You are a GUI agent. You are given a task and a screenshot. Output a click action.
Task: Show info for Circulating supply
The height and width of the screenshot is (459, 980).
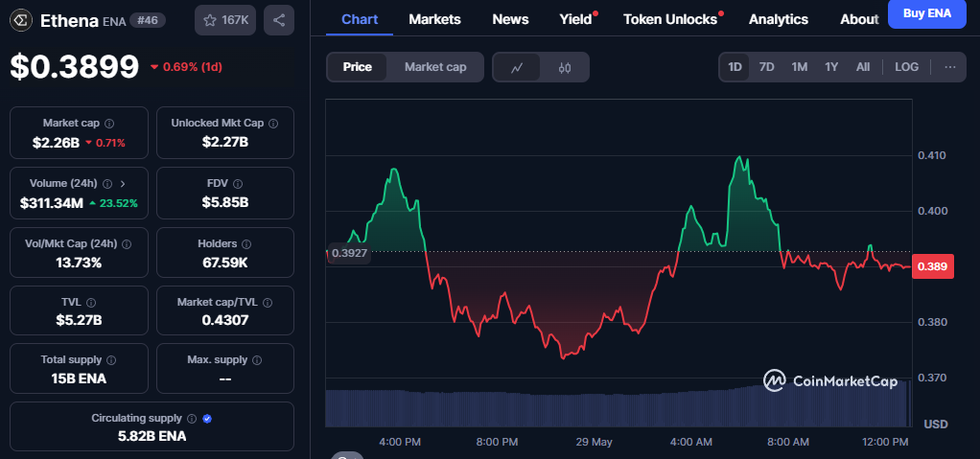coord(192,419)
